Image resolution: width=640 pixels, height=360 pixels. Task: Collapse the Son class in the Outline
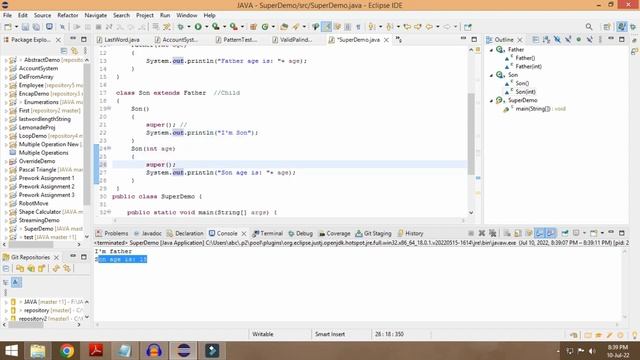[x=491, y=75]
